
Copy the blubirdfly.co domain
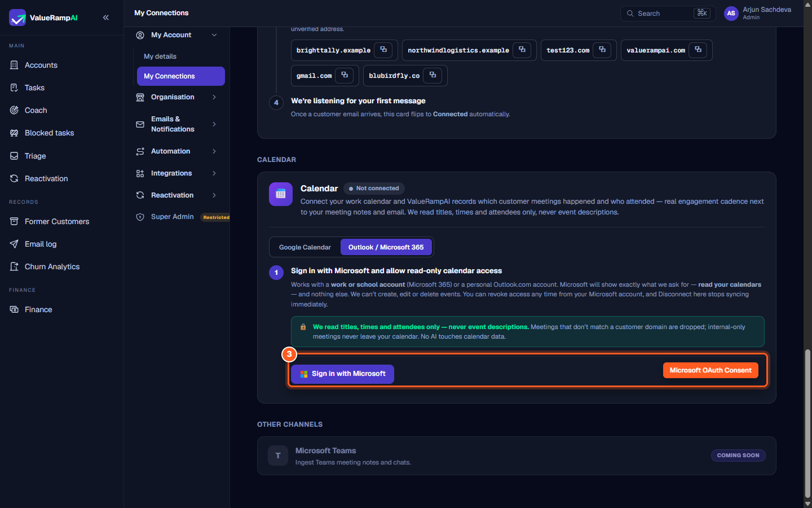pyautogui.click(x=433, y=75)
